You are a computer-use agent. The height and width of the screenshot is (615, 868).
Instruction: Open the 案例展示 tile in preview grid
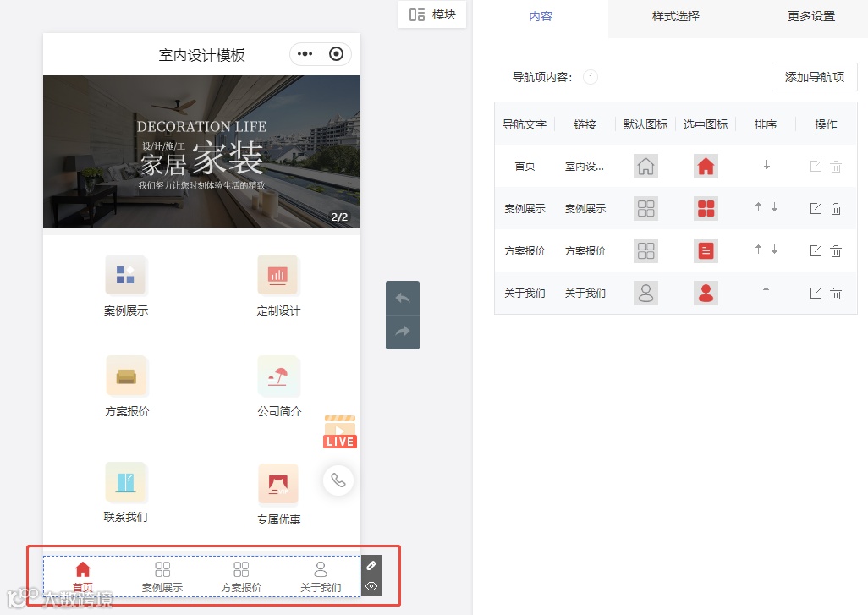126,286
